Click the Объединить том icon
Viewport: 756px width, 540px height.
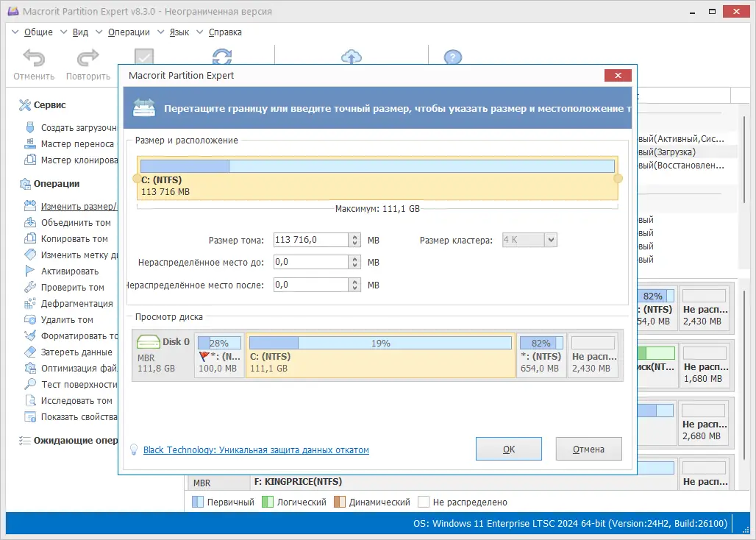point(30,222)
